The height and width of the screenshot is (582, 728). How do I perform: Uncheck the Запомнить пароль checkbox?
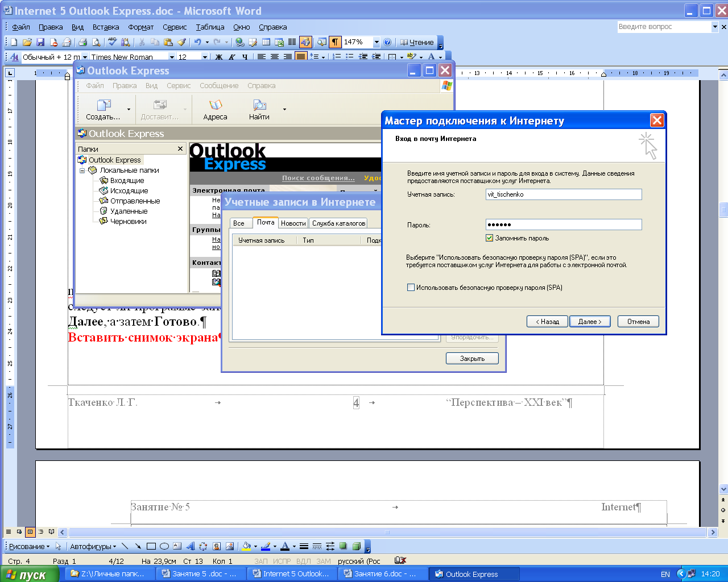489,238
